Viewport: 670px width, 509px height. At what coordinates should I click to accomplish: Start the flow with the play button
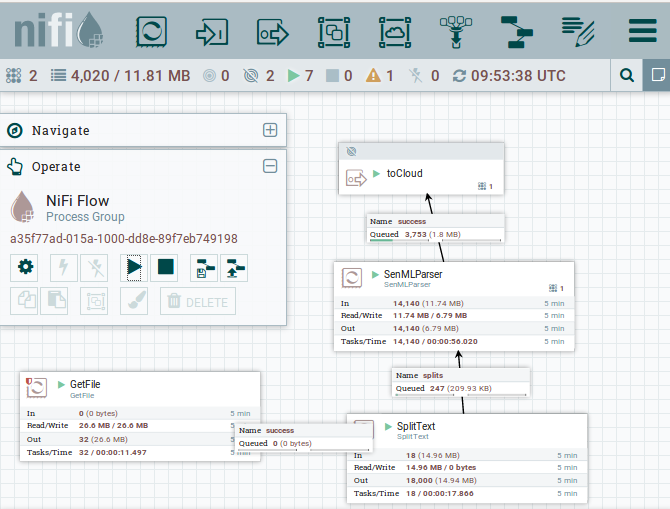coord(134,268)
